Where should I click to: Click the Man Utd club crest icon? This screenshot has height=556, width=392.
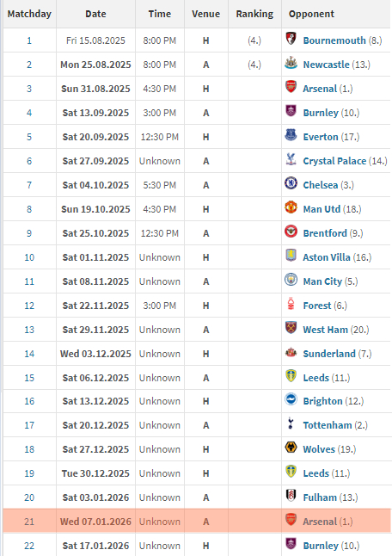(x=291, y=207)
